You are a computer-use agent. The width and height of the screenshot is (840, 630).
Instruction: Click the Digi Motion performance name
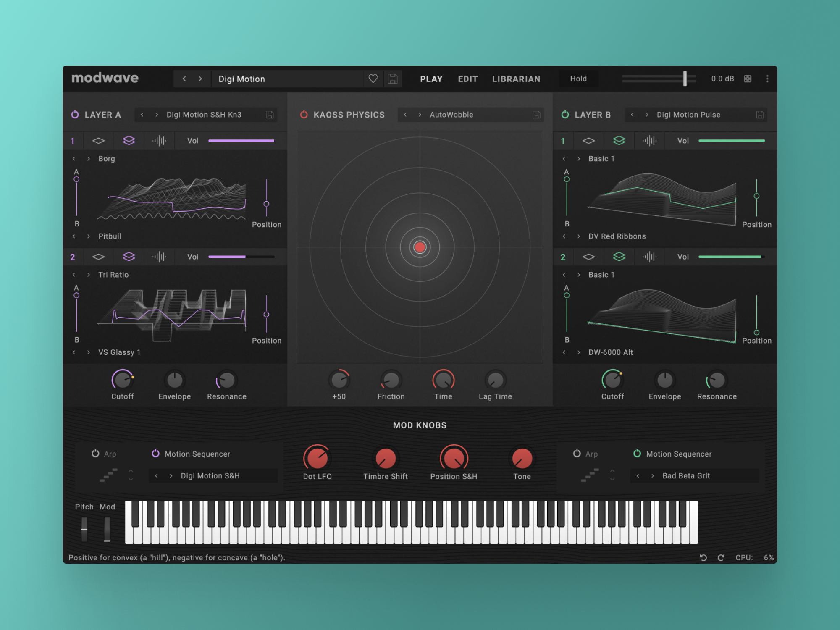click(241, 79)
